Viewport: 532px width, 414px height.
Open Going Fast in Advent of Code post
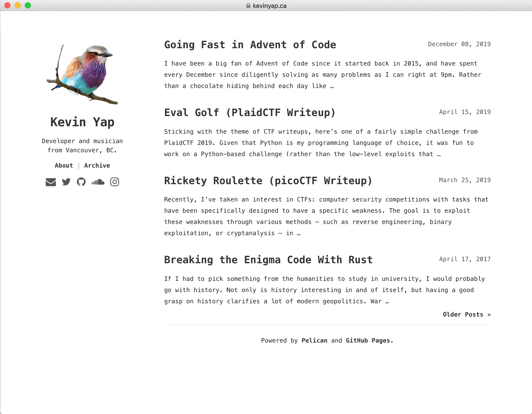pos(250,45)
